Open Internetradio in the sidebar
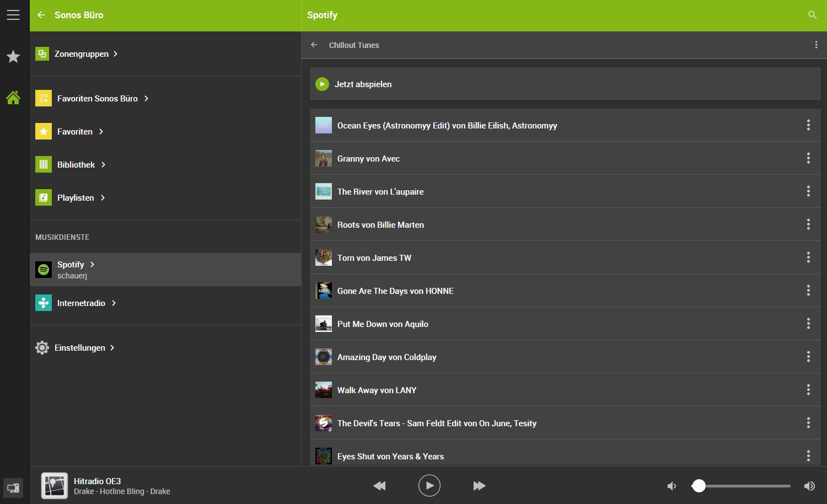The height and width of the screenshot is (504, 827). (x=81, y=303)
